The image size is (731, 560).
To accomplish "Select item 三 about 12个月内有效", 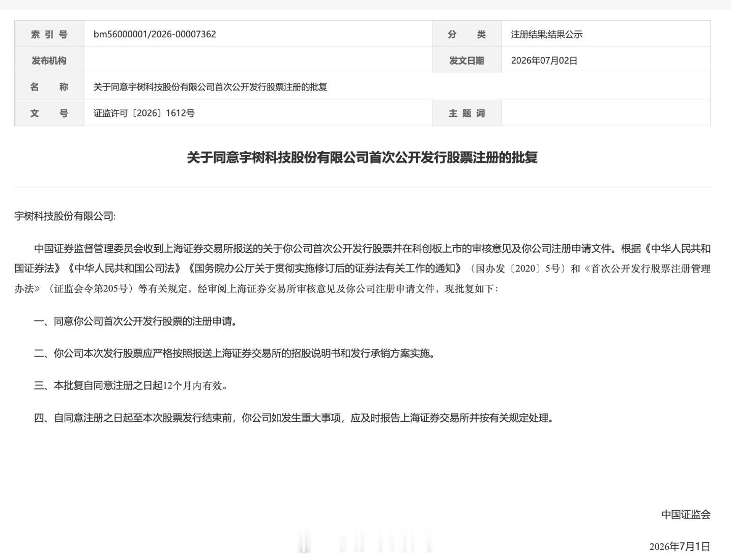I will 131,386.
